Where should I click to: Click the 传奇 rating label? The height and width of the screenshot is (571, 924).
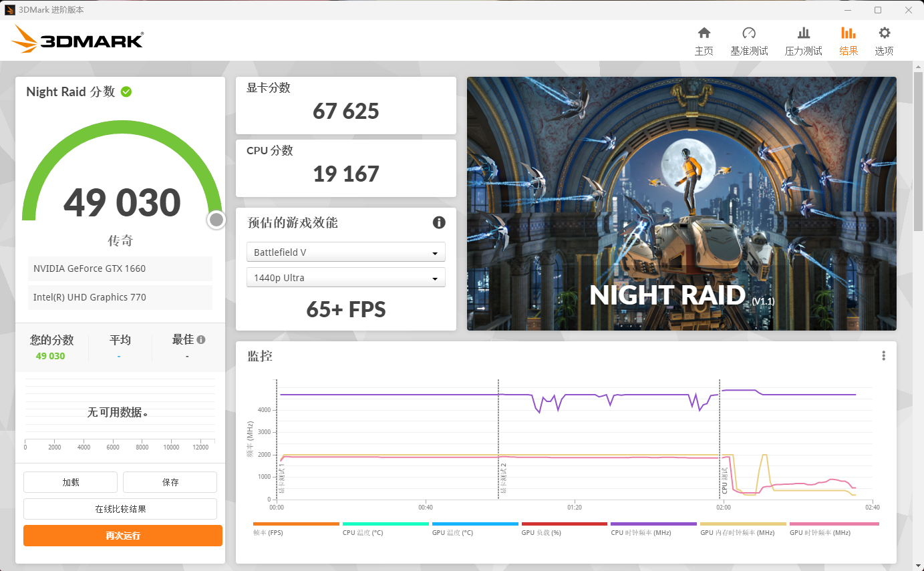120,240
